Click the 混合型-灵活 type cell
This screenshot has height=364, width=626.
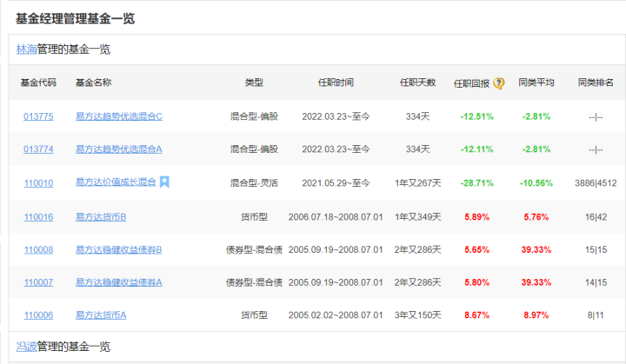pos(254,183)
